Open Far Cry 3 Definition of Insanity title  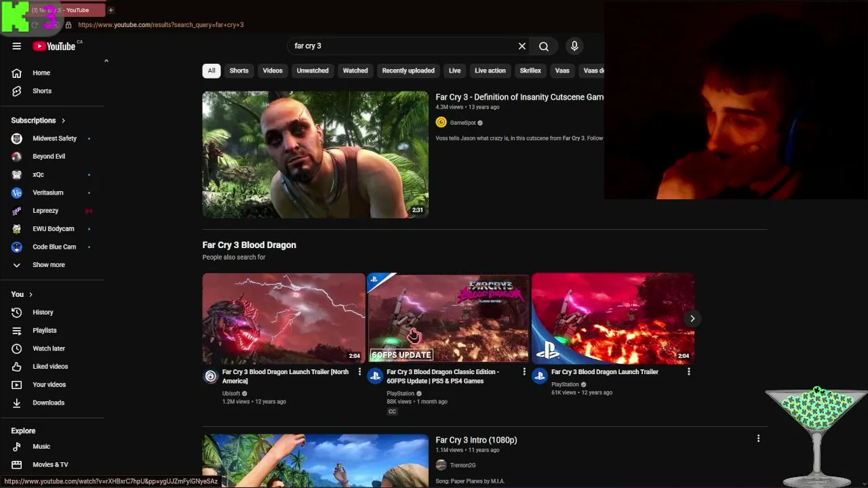[x=519, y=97]
